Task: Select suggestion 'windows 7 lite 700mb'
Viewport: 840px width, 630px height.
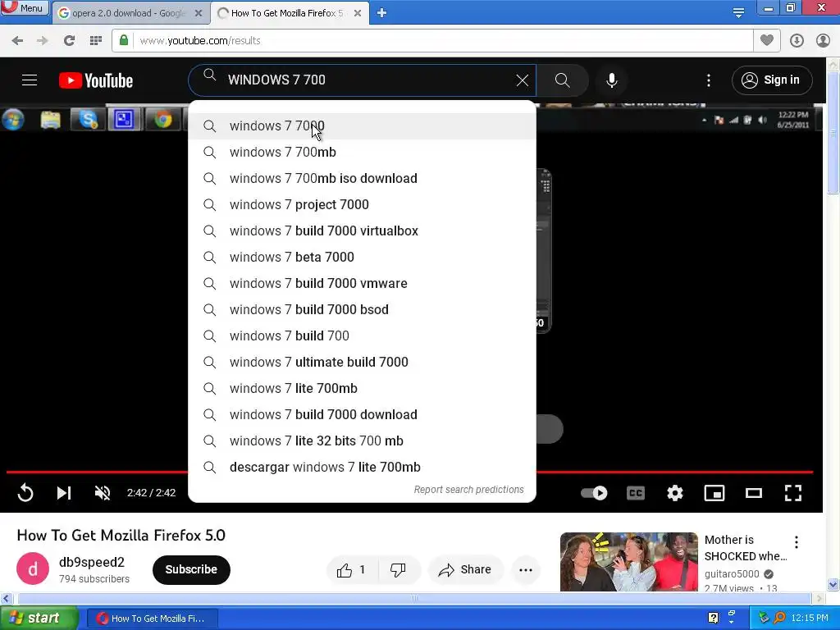Action: 362,388
